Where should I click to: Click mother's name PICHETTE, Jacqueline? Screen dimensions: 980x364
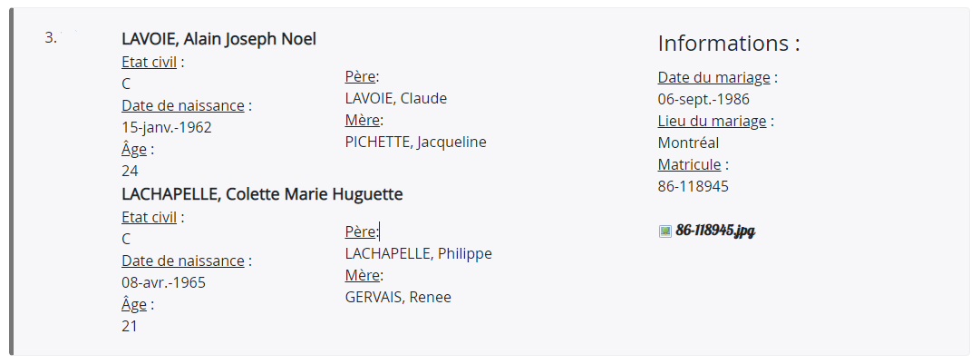click(x=415, y=142)
